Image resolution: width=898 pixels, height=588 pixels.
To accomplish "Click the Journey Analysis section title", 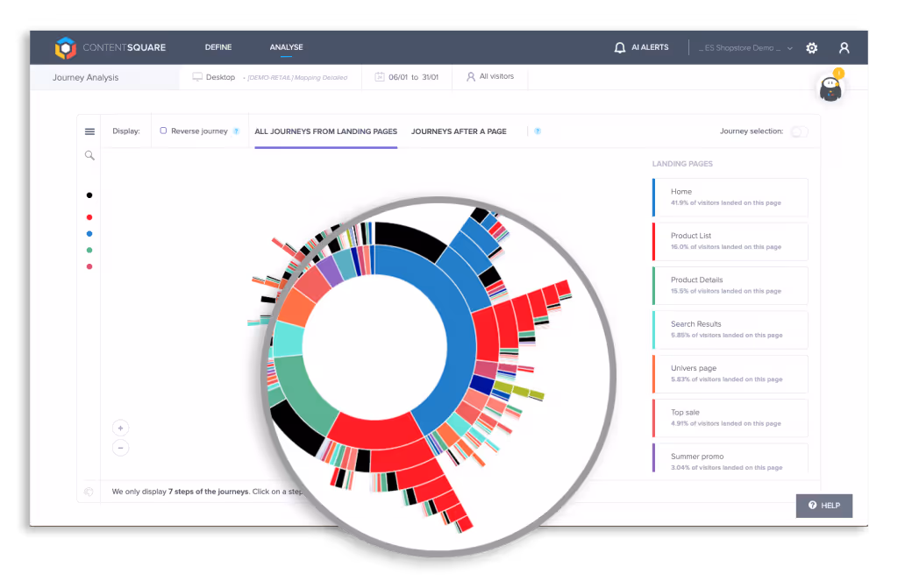I will coord(85,77).
